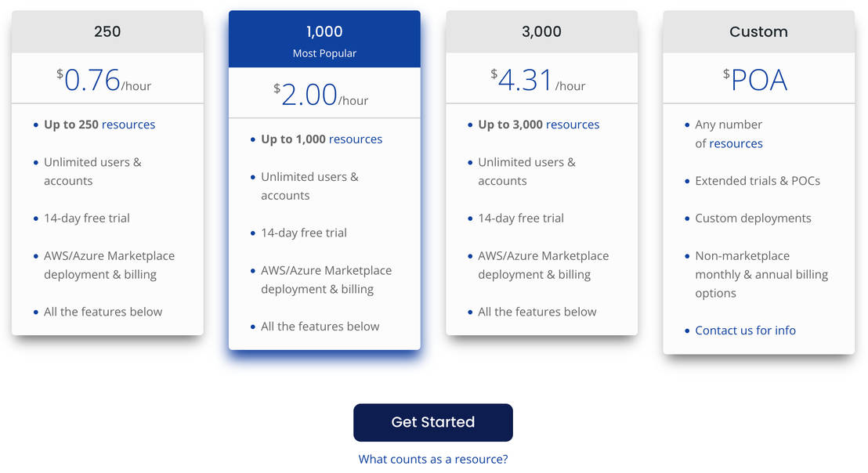Select the Custom plan header
The image size is (868, 473).
[758, 31]
